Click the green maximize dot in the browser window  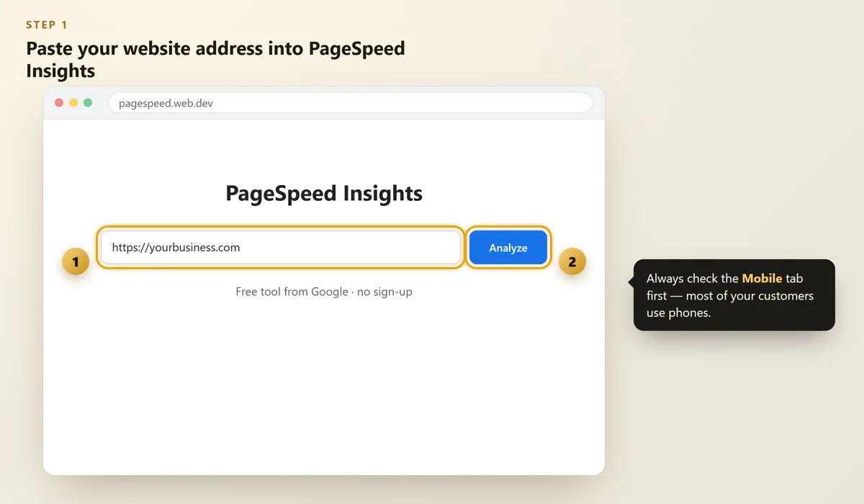tap(88, 103)
